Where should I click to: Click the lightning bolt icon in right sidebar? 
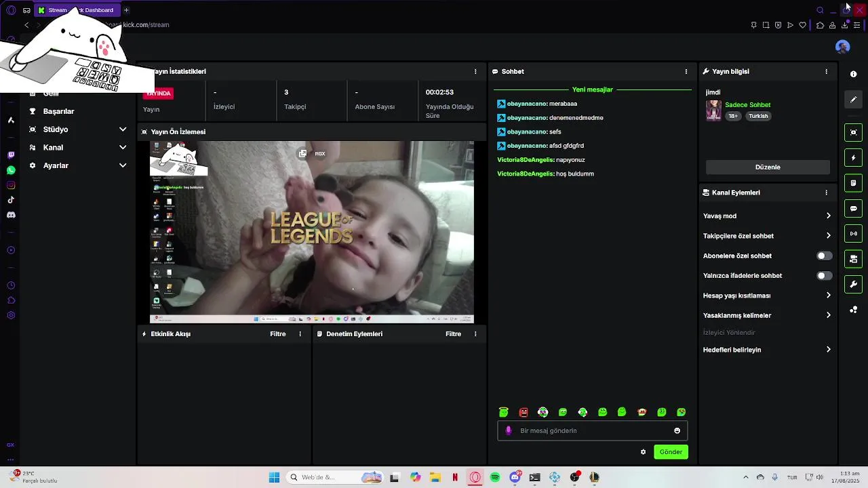click(853, 158)
